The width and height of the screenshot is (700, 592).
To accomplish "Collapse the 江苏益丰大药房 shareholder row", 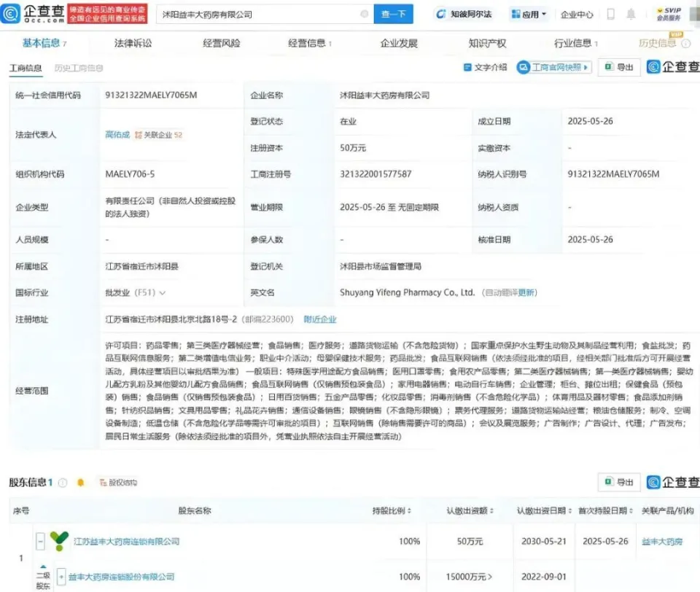I will point(40,542).
